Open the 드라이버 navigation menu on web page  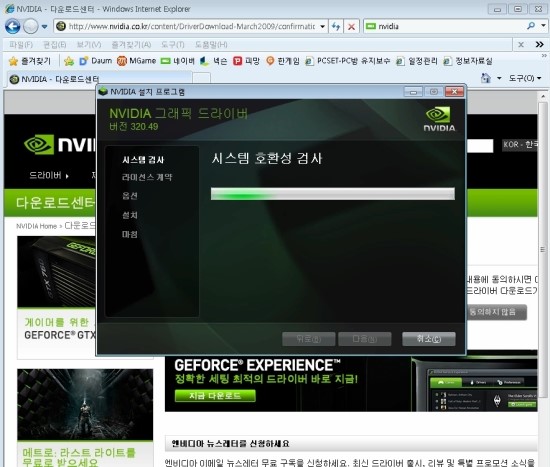click(49, 175)
